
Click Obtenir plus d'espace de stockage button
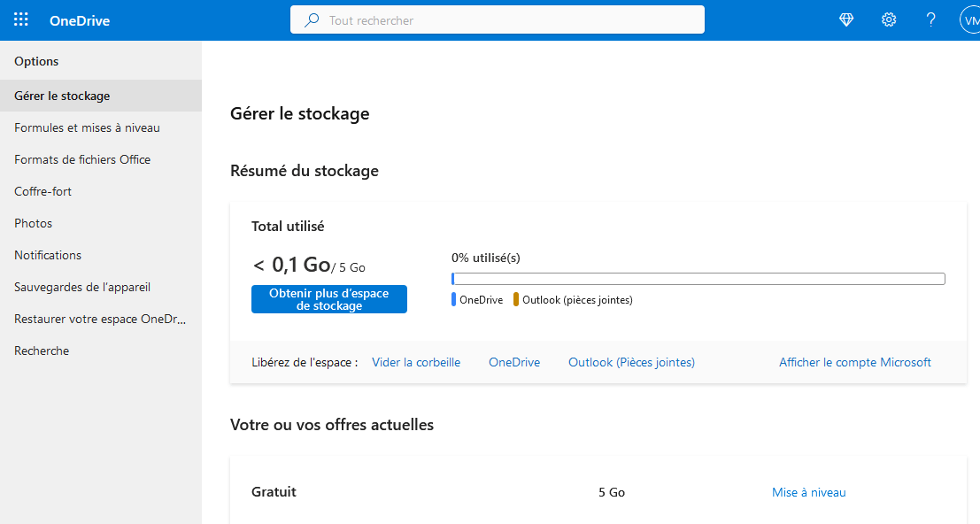[x=329, y=299]
